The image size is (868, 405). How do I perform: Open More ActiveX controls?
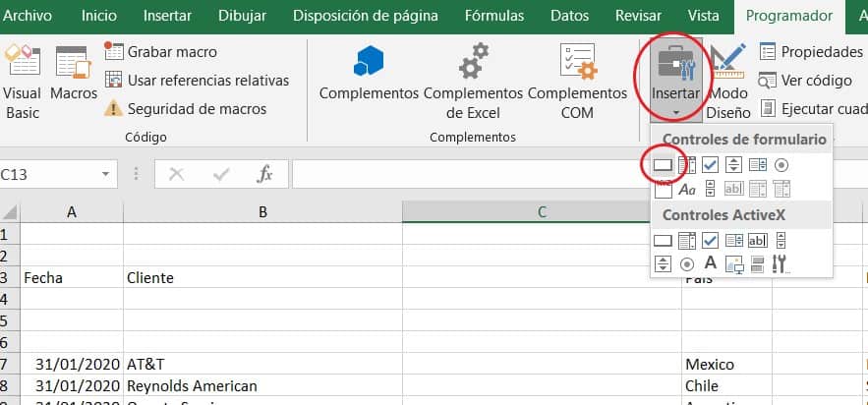(780, 263)
